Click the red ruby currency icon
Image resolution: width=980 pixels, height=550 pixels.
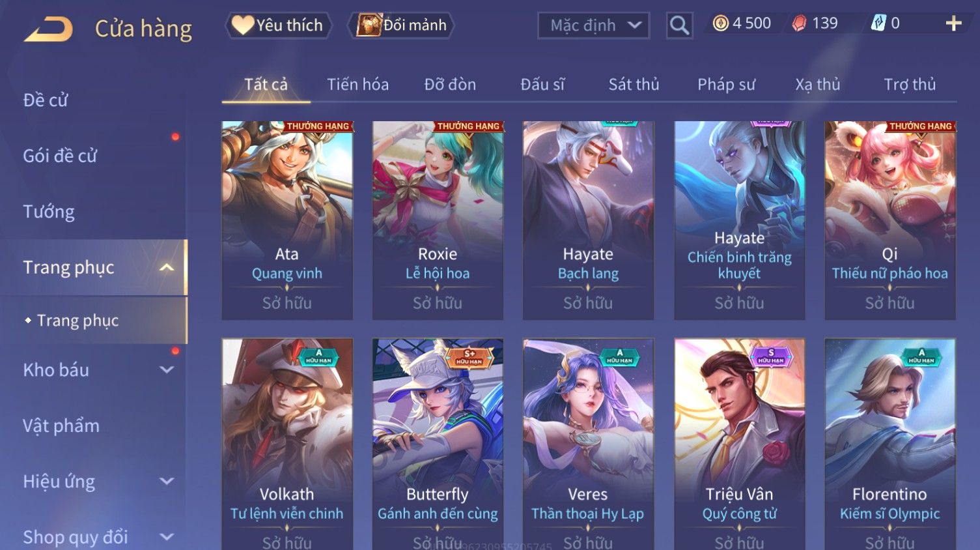pos(799,23)
